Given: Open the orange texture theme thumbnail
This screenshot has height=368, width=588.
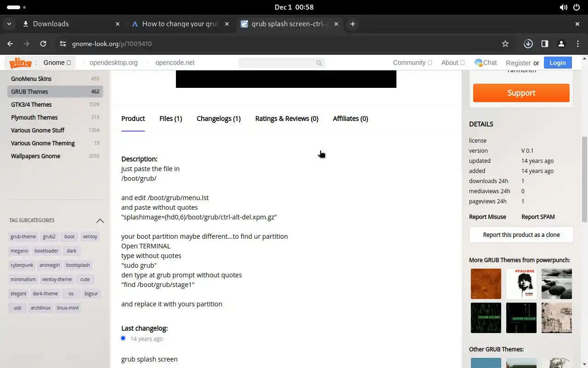Looking at the screenshot, I should (486, 284).
